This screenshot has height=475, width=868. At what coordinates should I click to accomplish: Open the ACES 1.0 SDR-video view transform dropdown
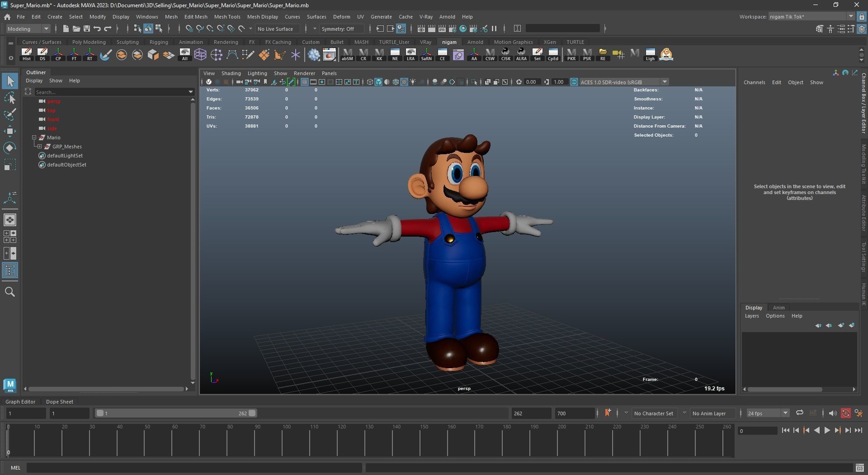[624, 82]
